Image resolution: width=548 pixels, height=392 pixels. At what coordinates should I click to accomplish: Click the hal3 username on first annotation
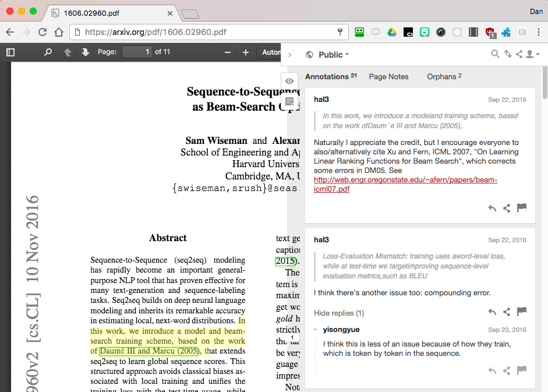[x=321, y=100]
